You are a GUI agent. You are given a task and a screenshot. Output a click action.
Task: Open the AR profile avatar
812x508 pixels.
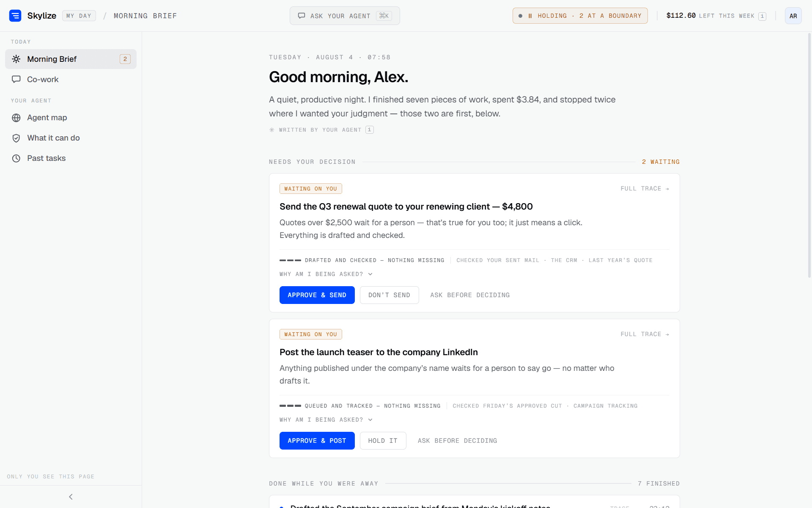(x=793, y=16)
